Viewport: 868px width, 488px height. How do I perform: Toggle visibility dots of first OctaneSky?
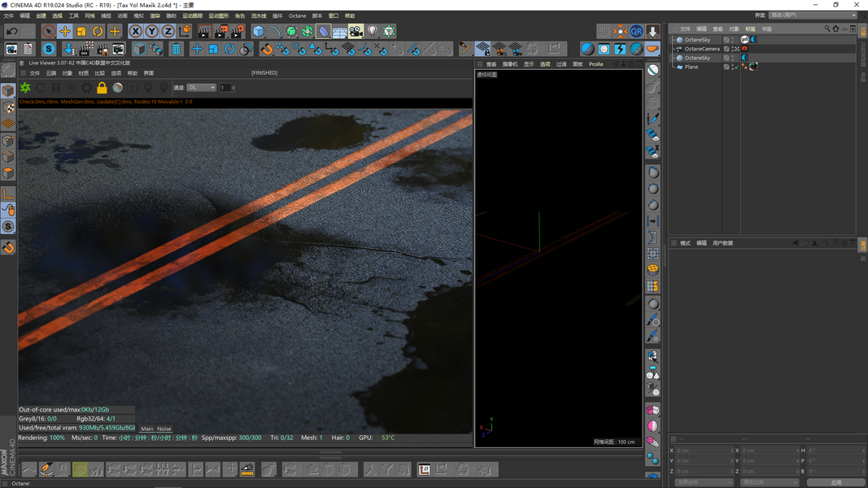coord(733,40)
